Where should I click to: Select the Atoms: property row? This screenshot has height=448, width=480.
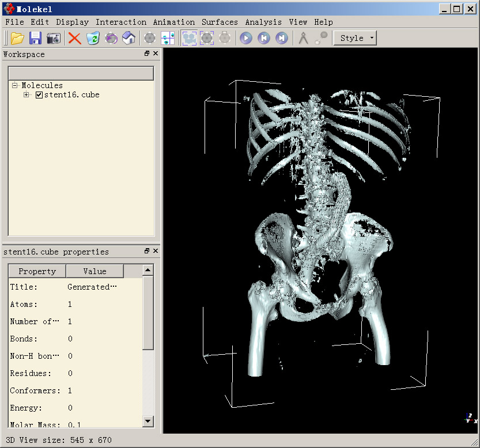(75, 304)
